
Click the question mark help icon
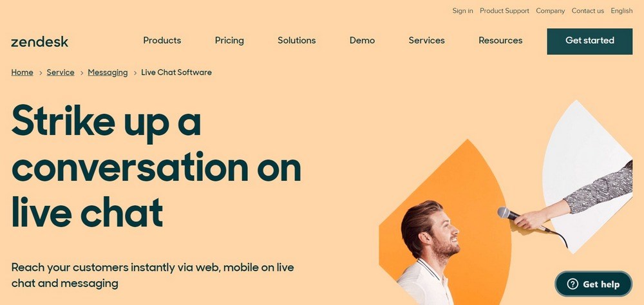tap(572, 284)
